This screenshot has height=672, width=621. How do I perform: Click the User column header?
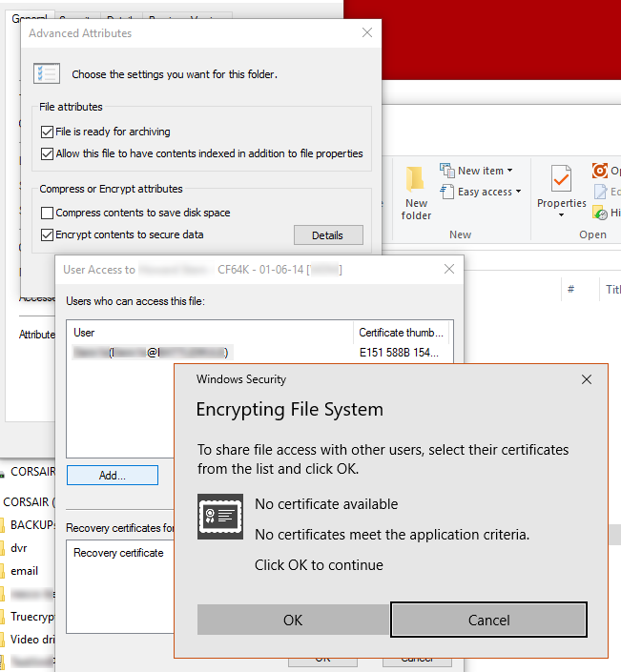(x=210, y=333)
